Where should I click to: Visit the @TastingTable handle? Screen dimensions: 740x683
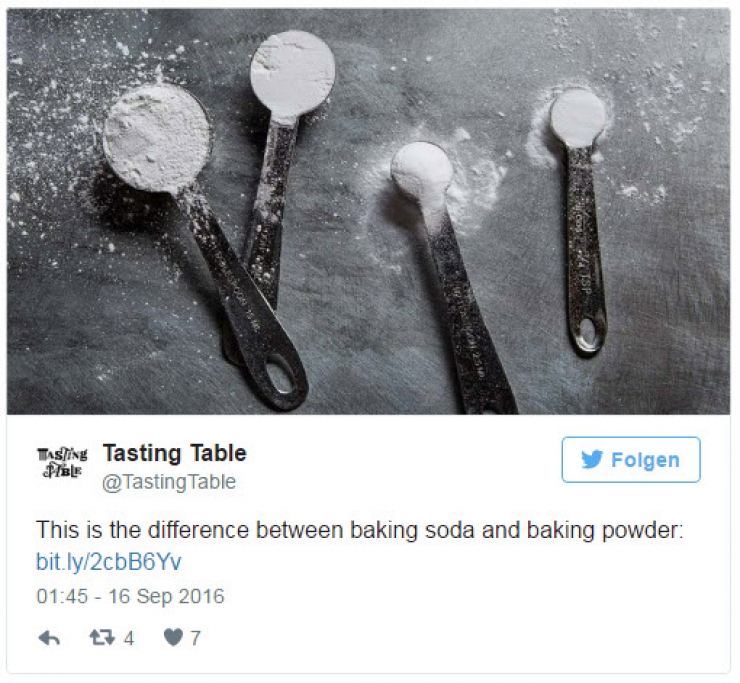pyautogui.click(x=169, y=482)
